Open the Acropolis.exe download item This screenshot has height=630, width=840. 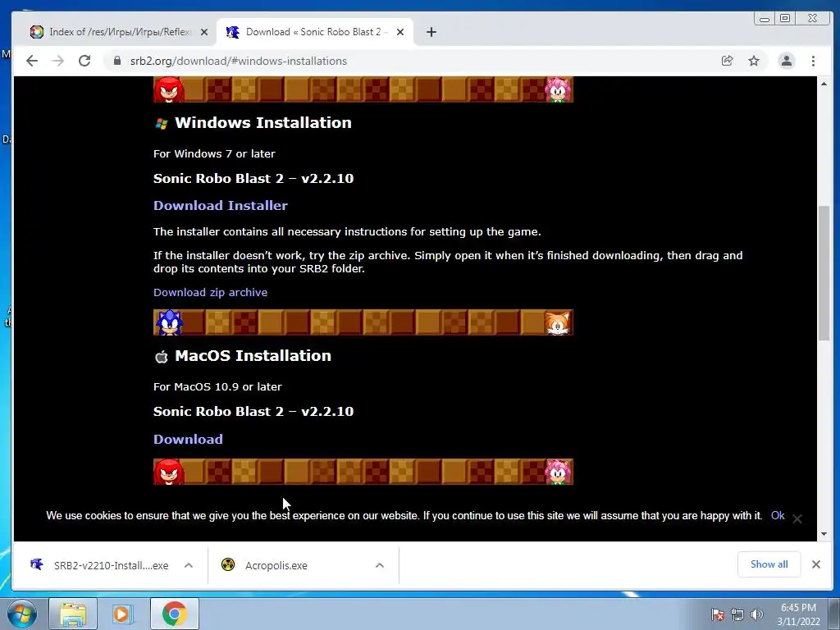[265, 565]
